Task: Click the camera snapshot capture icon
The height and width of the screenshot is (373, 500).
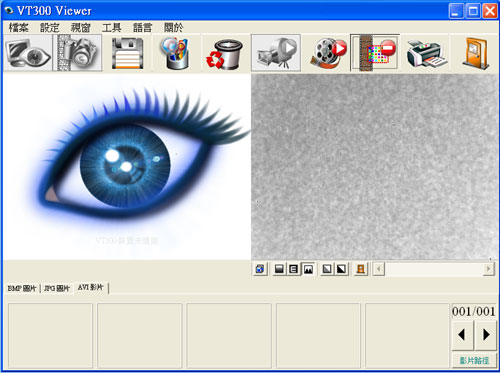Action: pyautogui.click(x=77, y=53)
